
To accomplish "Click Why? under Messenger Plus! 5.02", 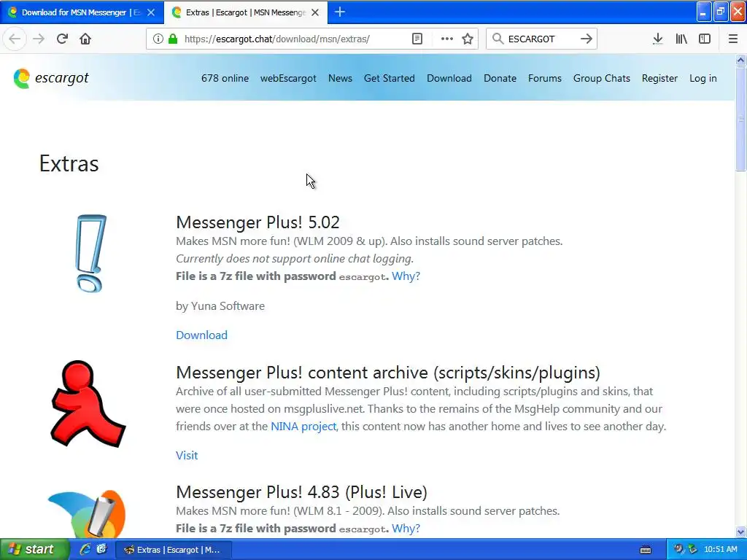I will click(x=406, y=276).
